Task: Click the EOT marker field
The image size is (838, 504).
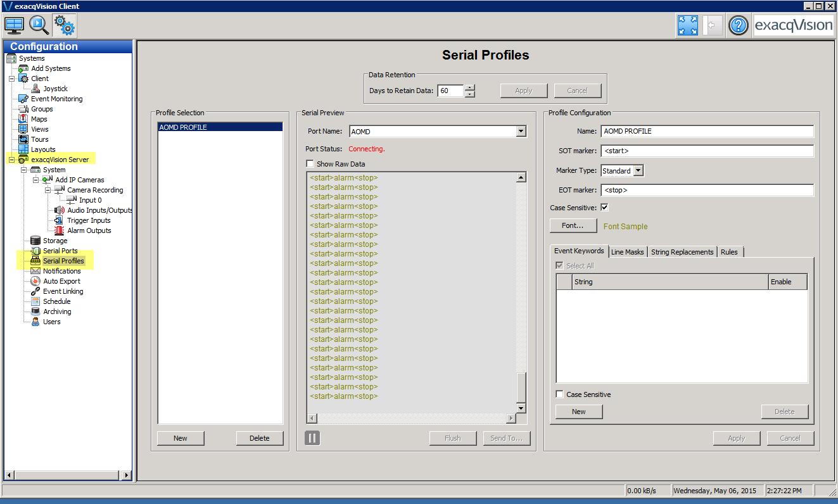Action: [707, 190]
